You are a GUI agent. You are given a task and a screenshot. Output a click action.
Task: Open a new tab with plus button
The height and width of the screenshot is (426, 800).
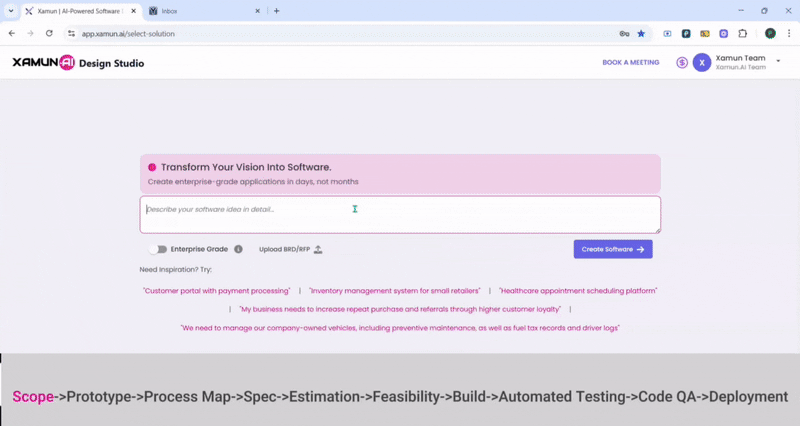277,11
